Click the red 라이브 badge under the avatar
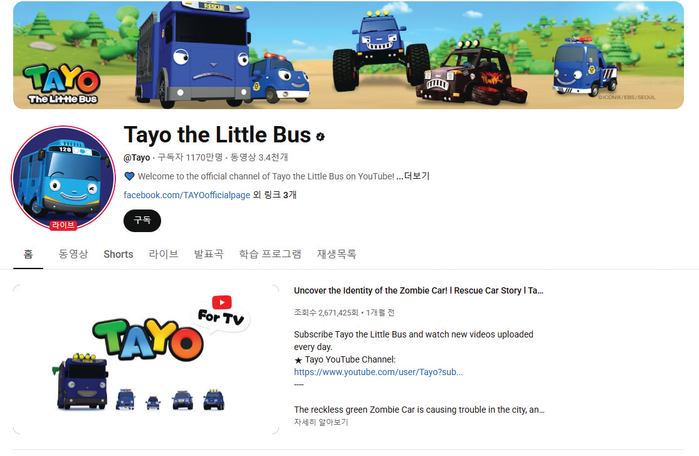 [x=63, y=226]
